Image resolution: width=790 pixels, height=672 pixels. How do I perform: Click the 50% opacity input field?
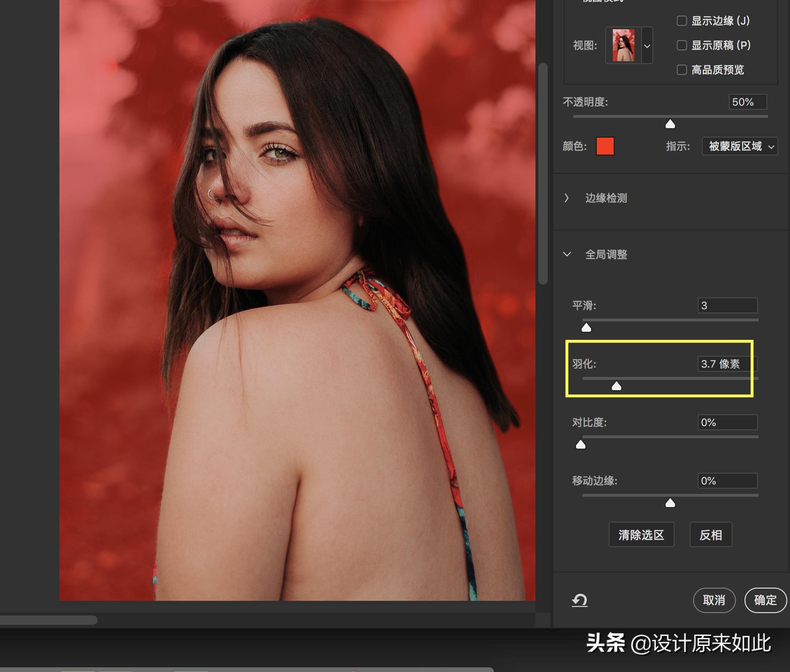(x=747, y=101)
